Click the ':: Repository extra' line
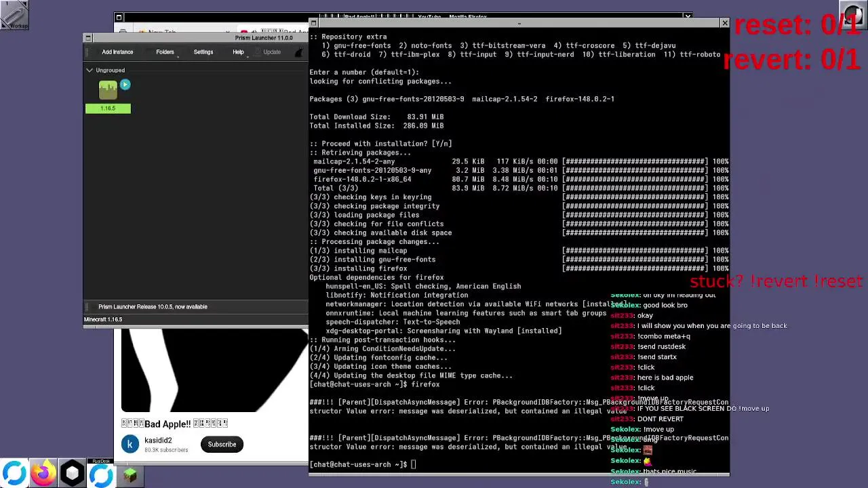Viewport: 868px width, 488px height. pos(348,37)
